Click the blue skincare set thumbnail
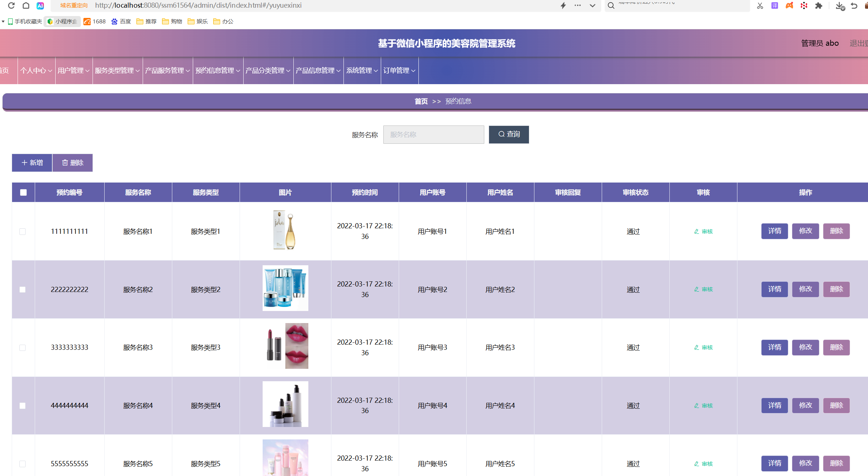Viewport: 868px width, 476px height. coord(285,288)
